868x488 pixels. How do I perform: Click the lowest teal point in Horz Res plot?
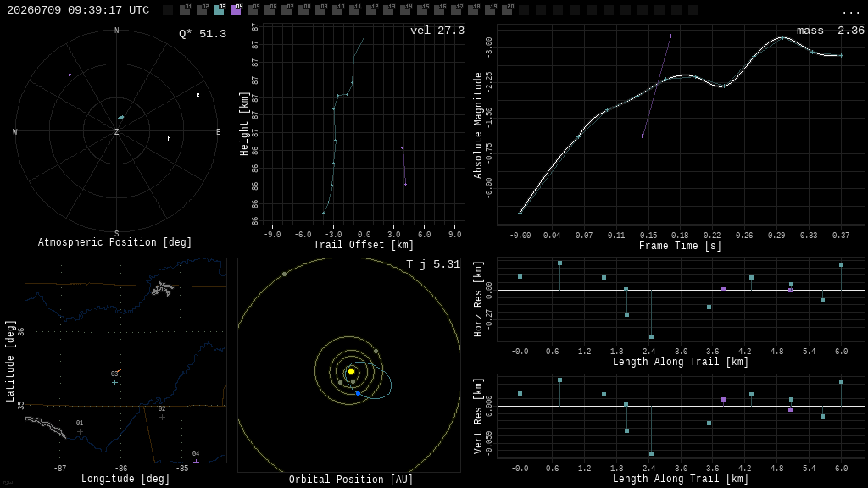tap(651, 336)
